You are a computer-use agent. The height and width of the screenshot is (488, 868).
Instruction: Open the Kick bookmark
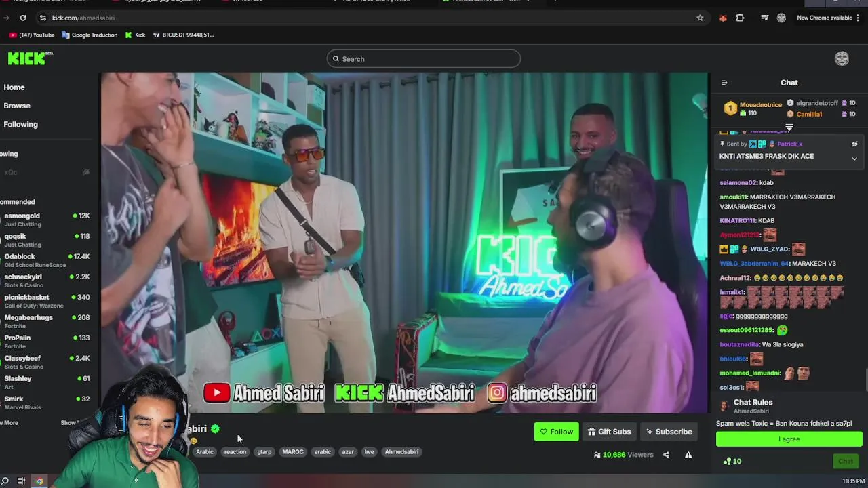135,35
